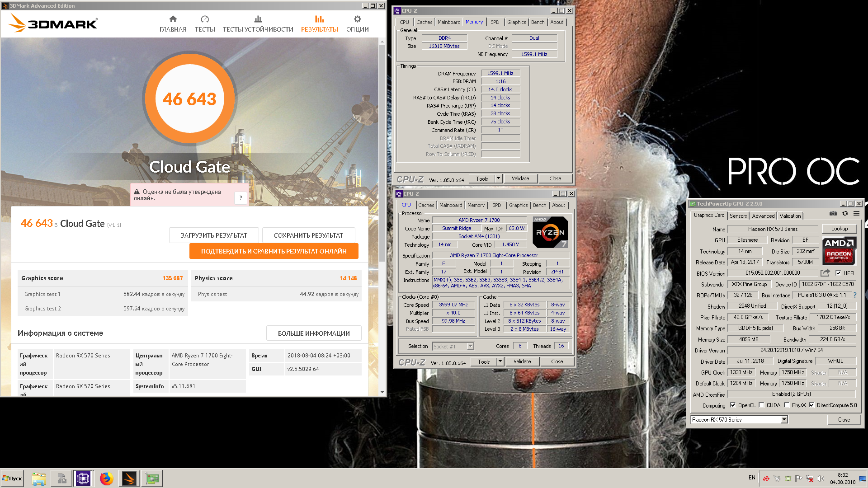The height and width of the screenshot is (488, 868).
Task: Open Windows Explorer from the taskbar
Action: tap(39, 479)
